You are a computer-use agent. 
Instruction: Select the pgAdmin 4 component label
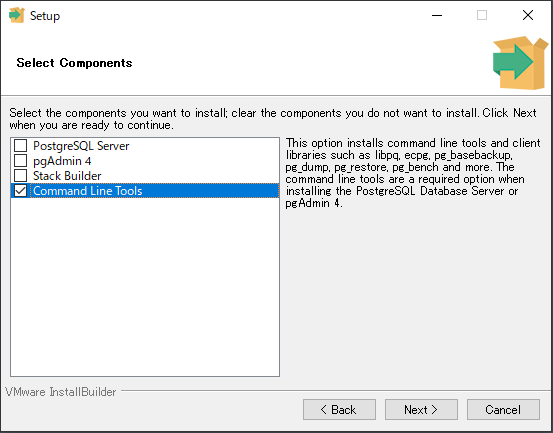click(62, 161)
